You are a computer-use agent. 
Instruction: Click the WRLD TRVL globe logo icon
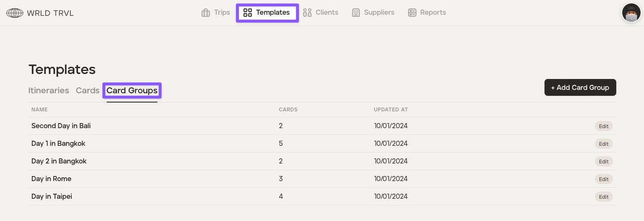pos(15,13)
